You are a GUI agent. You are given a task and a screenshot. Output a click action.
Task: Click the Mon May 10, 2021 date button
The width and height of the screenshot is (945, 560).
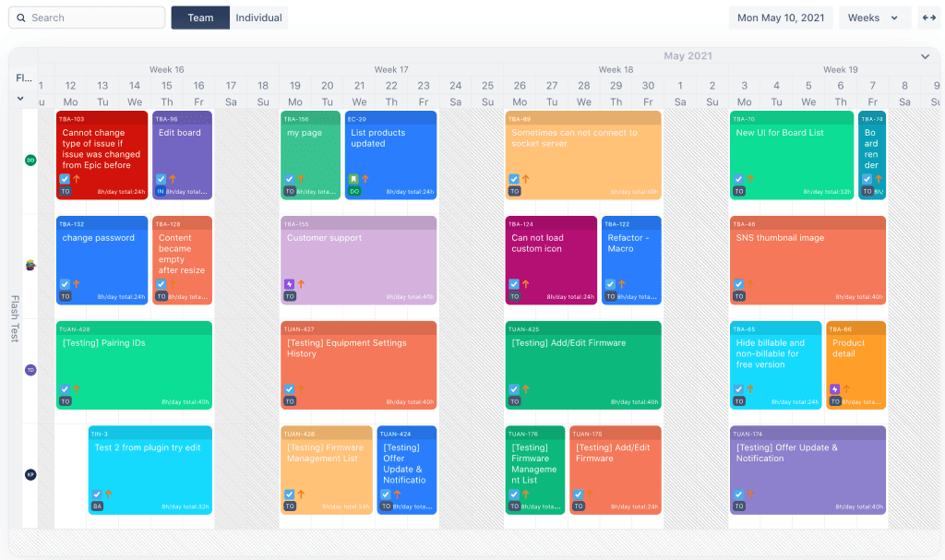point(780,17)
